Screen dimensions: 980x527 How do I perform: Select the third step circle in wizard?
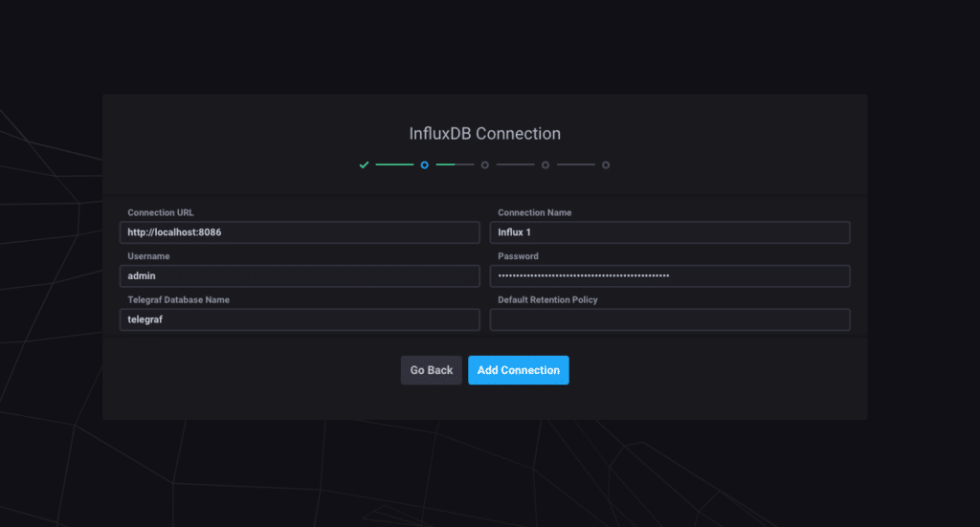[485, 165]
